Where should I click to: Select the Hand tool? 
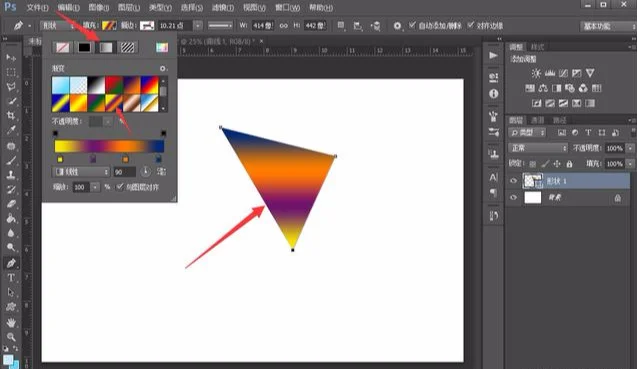(x=11, y=322)
